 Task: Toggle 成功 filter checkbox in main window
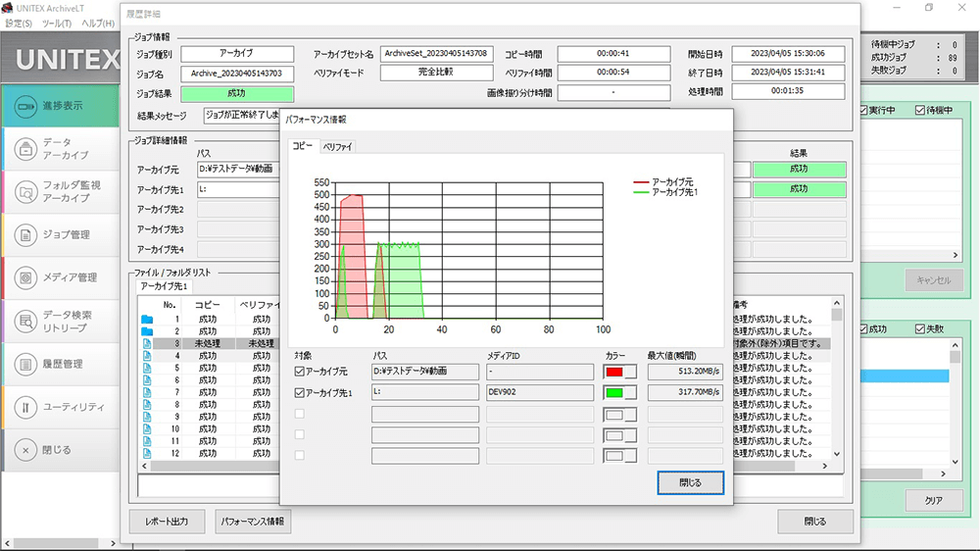pos(863,329)
